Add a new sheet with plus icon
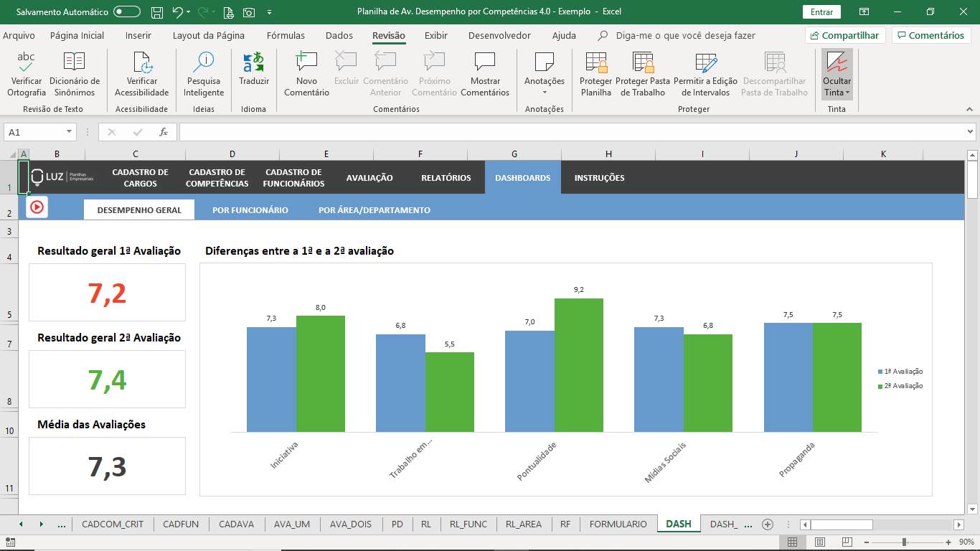Image resolution: width=980 pixels, height=551 pixels. coord(768,524)
